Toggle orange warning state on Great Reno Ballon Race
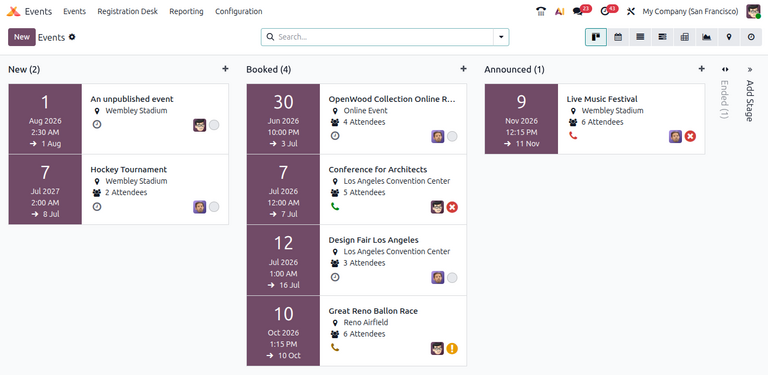 [452, 349]
